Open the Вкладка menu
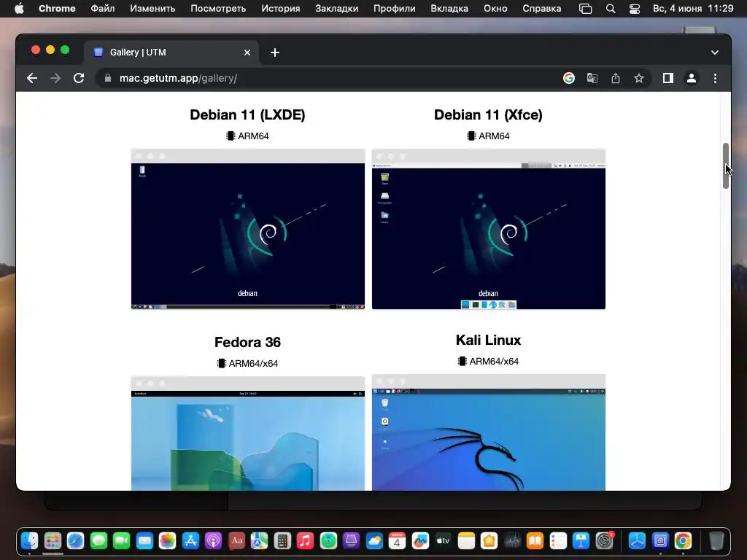This screenshot has width=747, height=560. tap(449, 9)
